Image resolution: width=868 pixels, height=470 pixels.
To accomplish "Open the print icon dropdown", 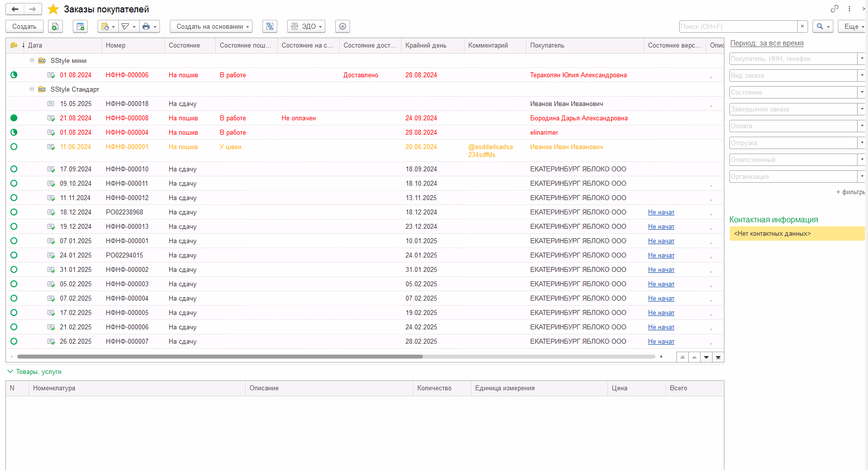I will [x=149, y=27].
